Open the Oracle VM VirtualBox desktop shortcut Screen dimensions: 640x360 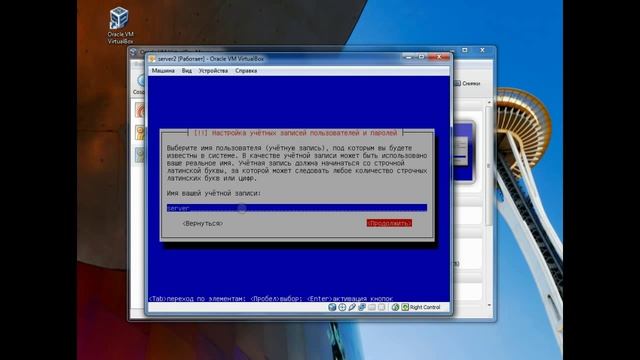(120, 25)
